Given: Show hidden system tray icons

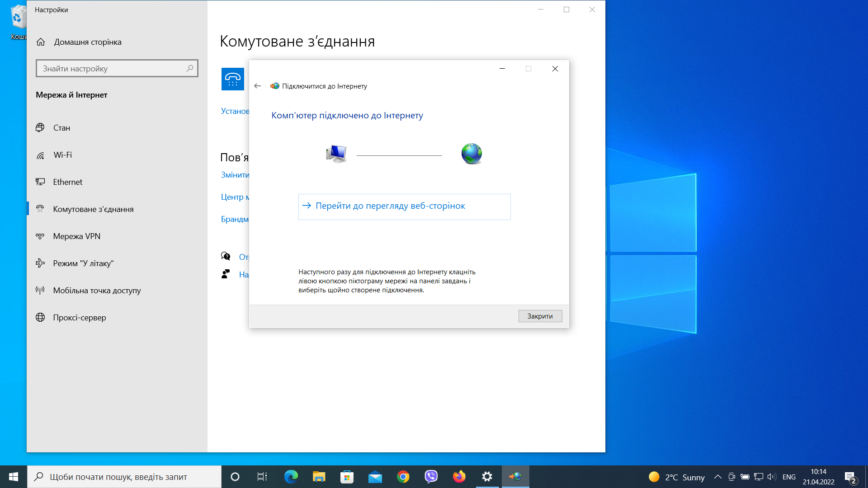Looking at the screenshot, I should tap(717, 477).
